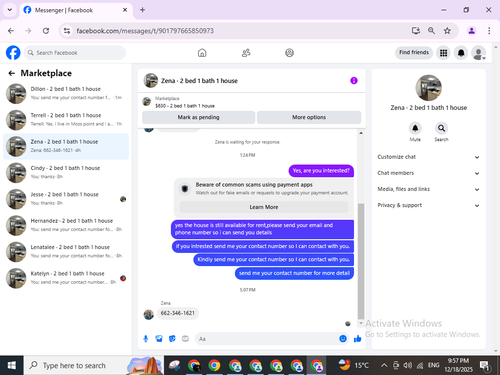The width and height of the screenshot is (500, 375).
Task: Expand Media, files and links section
Action: (x=428, y=189)
